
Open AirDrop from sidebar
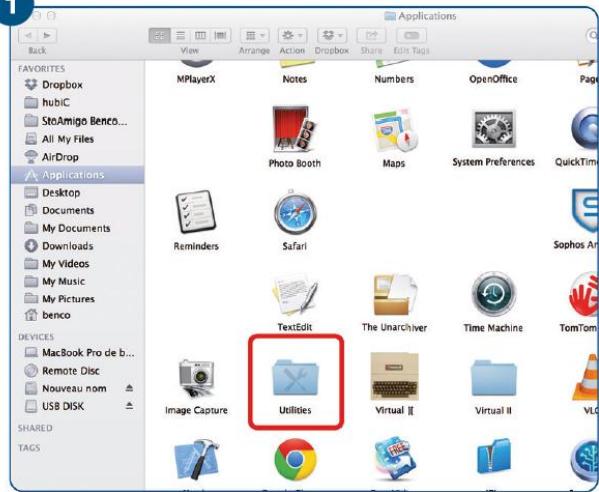point(78,157)
